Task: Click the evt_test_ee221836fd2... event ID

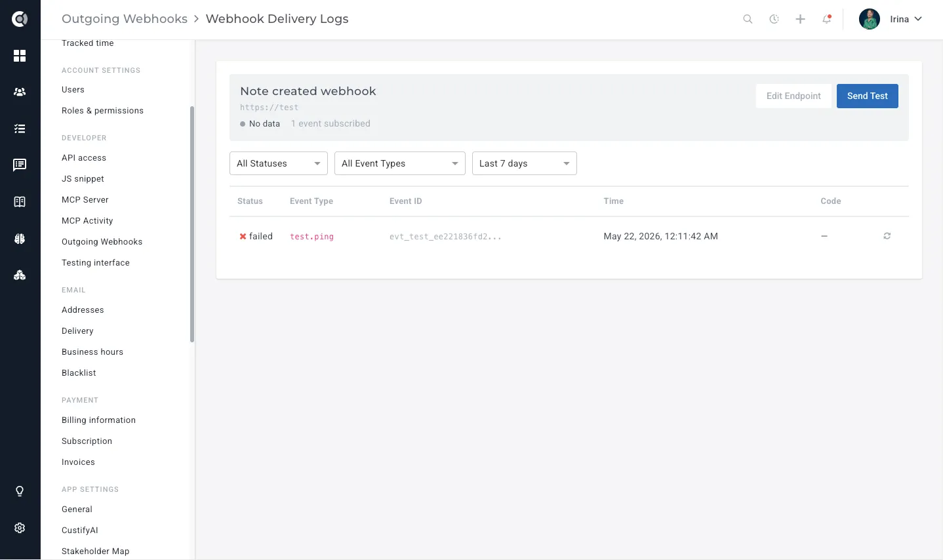Action: point(445,237)
